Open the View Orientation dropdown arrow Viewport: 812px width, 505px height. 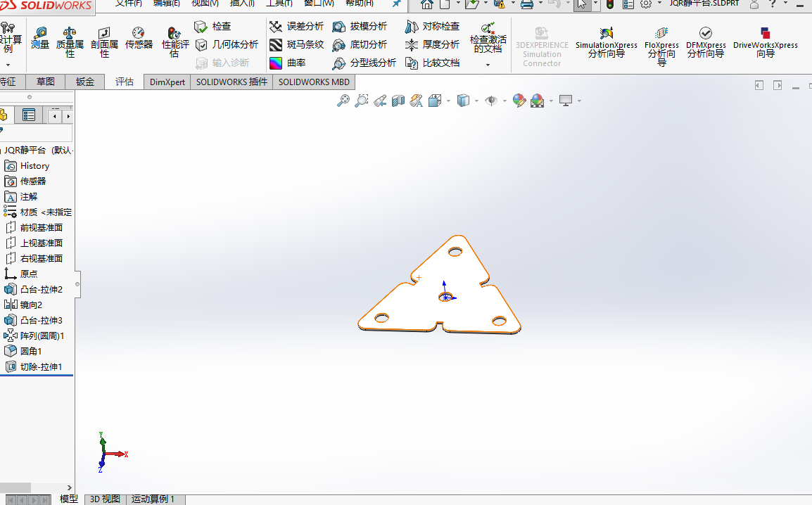point(448,101)
